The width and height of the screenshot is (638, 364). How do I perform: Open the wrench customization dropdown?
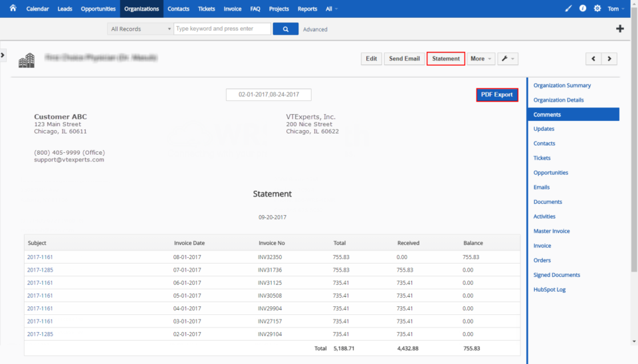click(x=507, y=58)
